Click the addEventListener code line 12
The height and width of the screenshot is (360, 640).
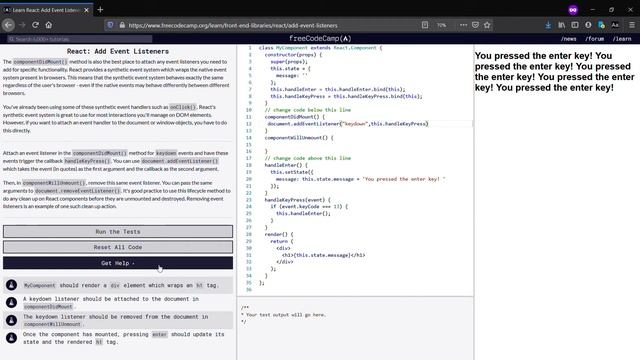click(348, 124)
